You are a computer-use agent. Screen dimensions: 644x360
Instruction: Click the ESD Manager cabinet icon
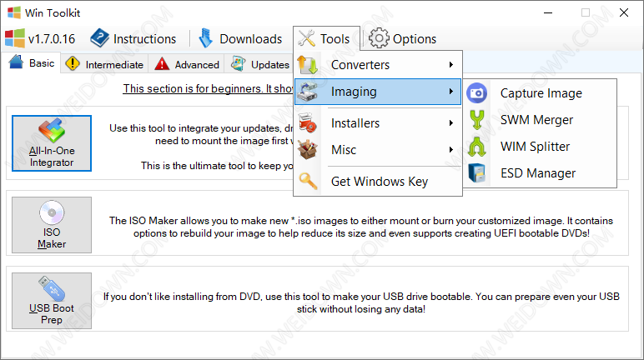pos(477,173)
